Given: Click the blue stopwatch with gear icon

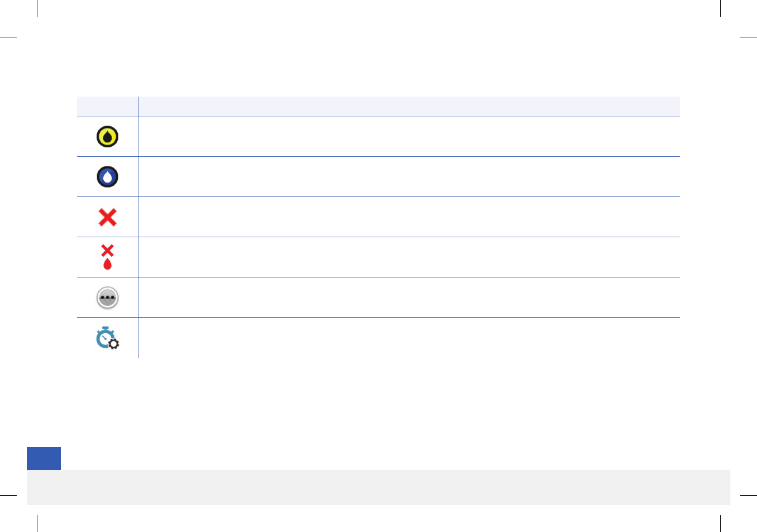Looking at the screenshot, I should (x=107, y=338).
